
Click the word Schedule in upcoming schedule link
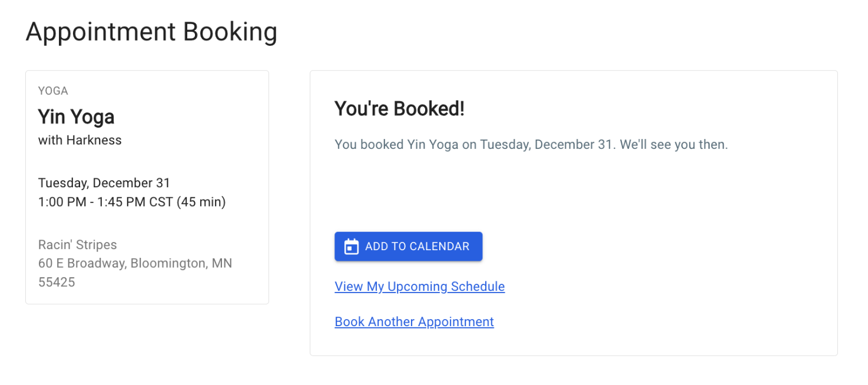478,287
